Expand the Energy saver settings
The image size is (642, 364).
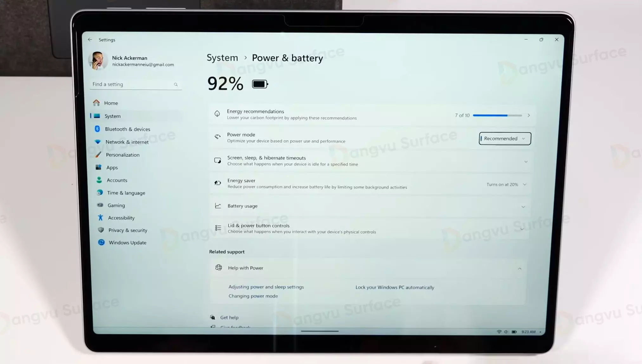(525, 184)
